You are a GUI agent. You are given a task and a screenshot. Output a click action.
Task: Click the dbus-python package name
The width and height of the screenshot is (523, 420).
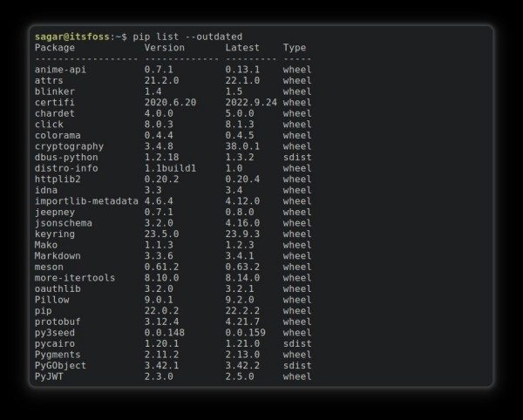pyautogui.click(x=65, y=157)
